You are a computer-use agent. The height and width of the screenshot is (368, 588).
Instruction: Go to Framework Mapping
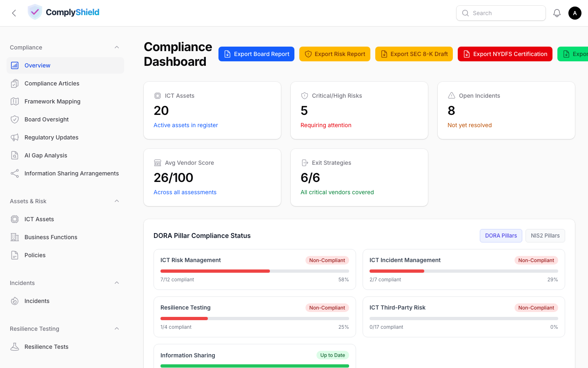click(65, 101)
